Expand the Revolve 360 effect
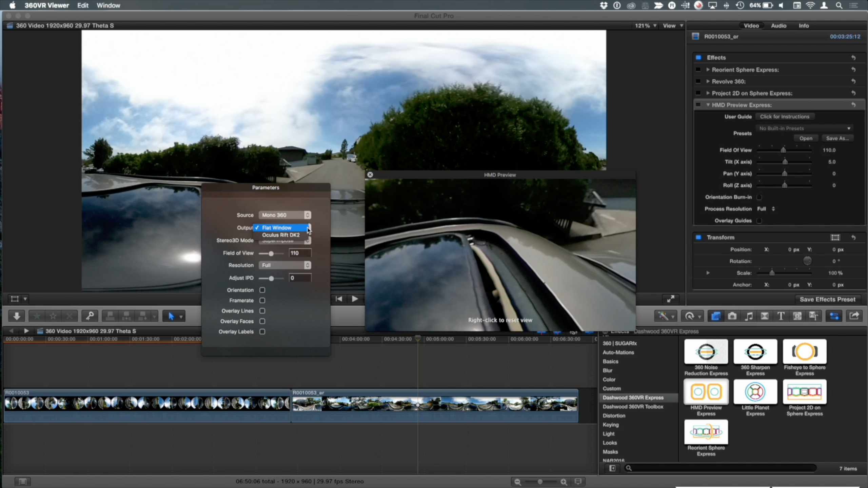The height and width of the screenshot is (488, 868). tap(708, 81)
